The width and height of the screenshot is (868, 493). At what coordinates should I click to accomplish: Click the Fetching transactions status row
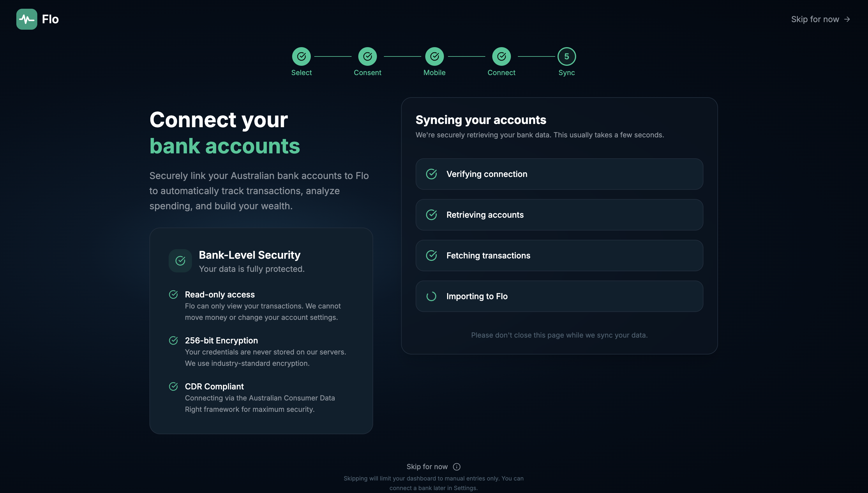[559, 256]
